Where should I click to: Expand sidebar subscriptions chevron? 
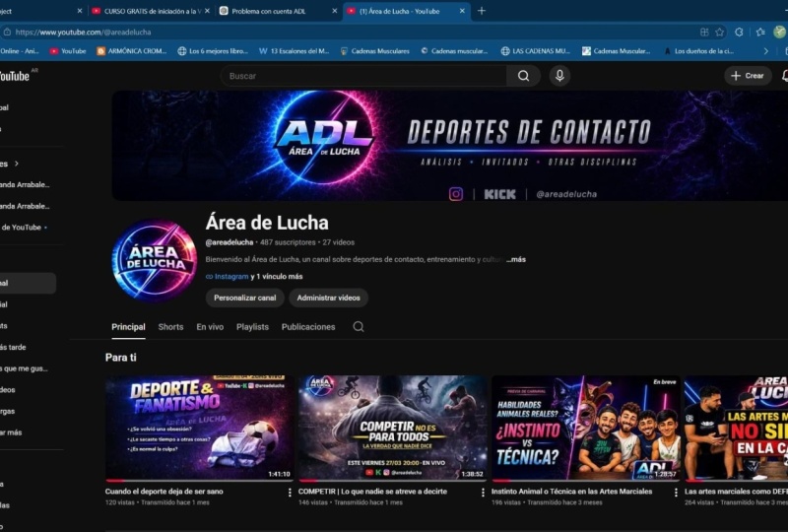pos(17,164)
